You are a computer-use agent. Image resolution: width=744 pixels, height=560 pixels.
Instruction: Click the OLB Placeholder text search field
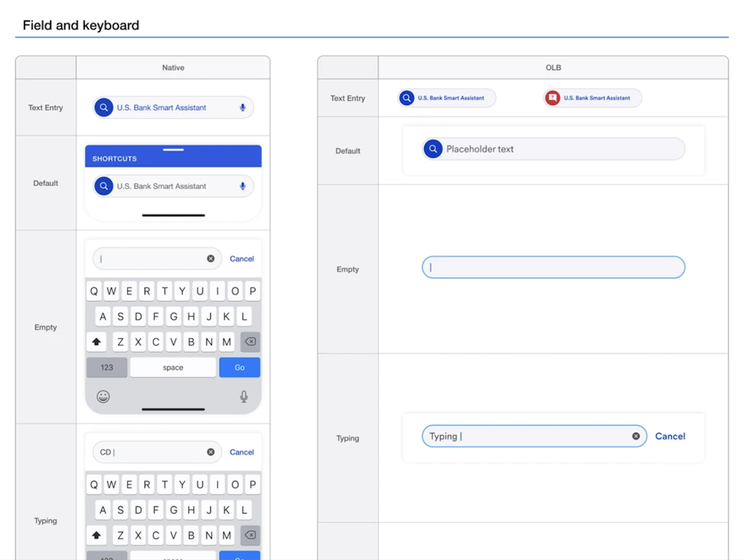coord(560,149)
